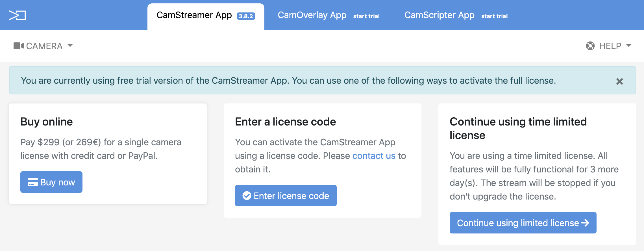Image resolution: width=644 pixels, height=251 pixels.
Task: Open the HELP menu
Action: 610,46
